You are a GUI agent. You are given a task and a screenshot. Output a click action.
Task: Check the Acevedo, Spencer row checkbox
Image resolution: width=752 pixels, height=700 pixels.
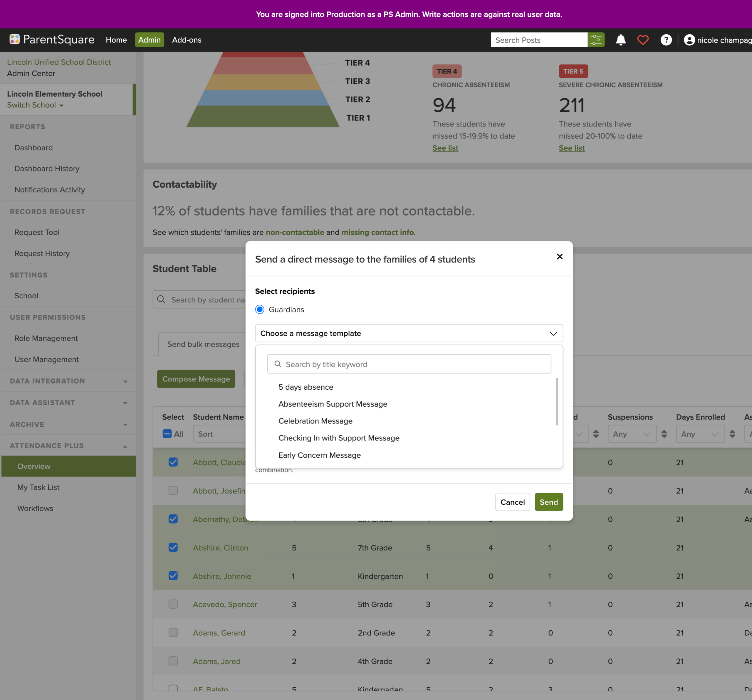pos(173,604)
